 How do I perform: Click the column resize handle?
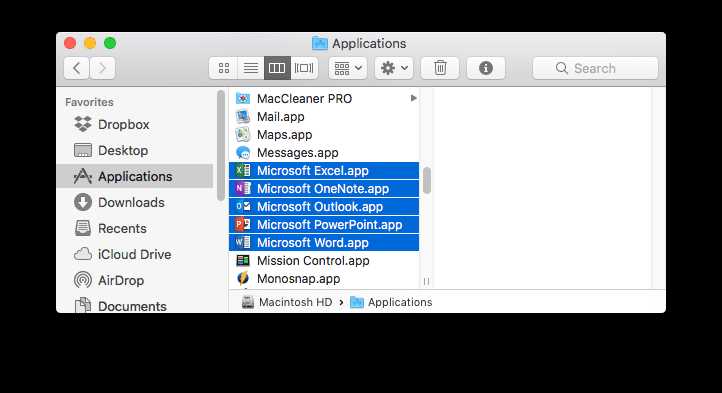click(x=426, y=281)
